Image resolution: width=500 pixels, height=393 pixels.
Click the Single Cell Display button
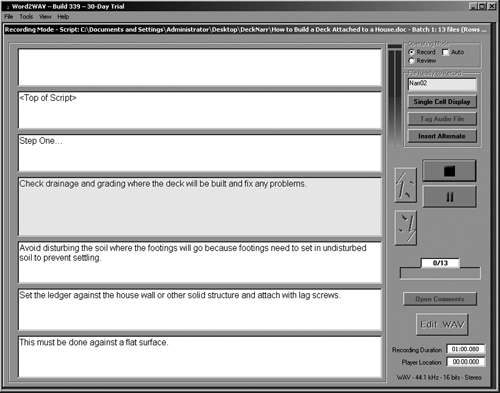[x=442, y=102]
